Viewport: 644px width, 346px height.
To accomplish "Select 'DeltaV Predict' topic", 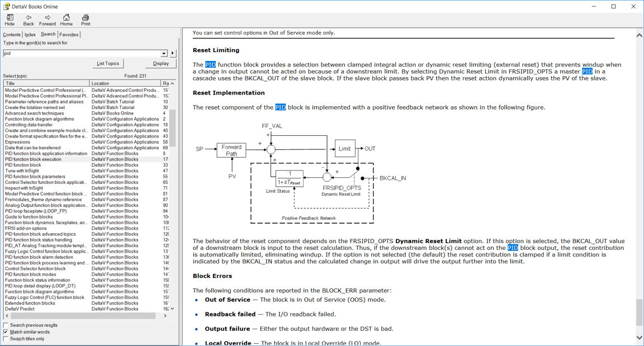I will click(20, 309).
